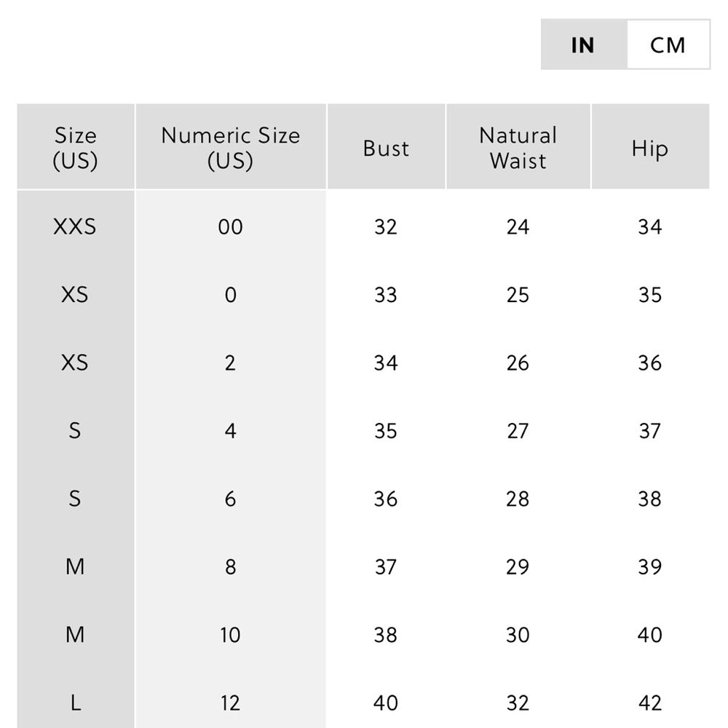The image size is (728, 728).
Task: Select the L size row label
Action: tap(75, 703)
